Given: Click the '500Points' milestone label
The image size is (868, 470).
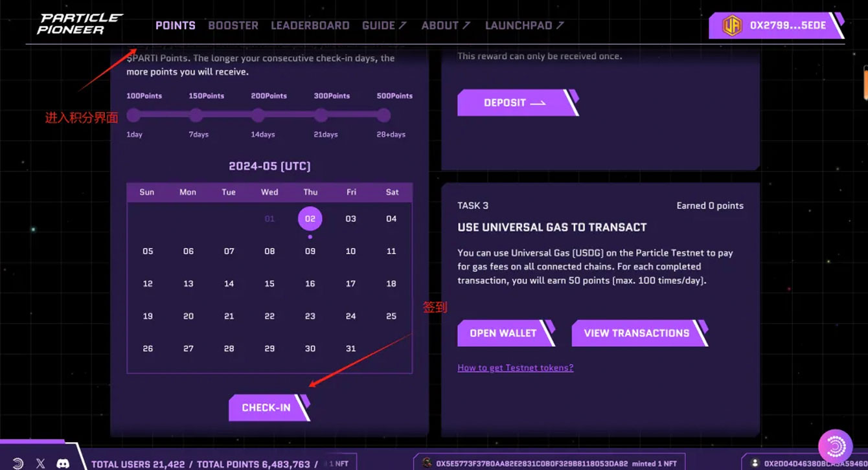Looking at the screenshot, I should 394,96.
